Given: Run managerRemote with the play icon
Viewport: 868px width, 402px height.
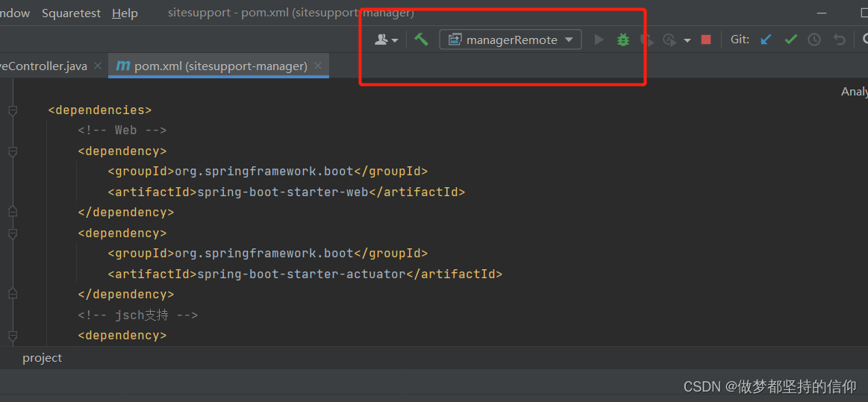Looking at the screenshot, I should (599, 40).
